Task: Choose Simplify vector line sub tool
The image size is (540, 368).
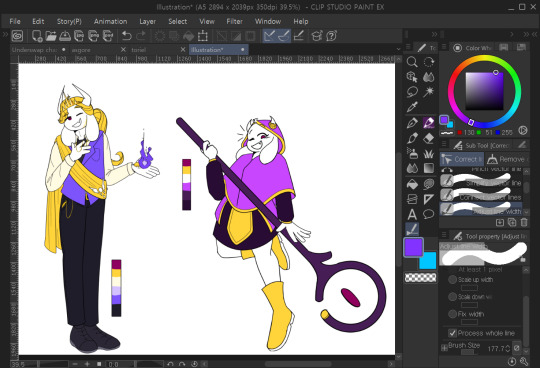Action: point(481,181)
